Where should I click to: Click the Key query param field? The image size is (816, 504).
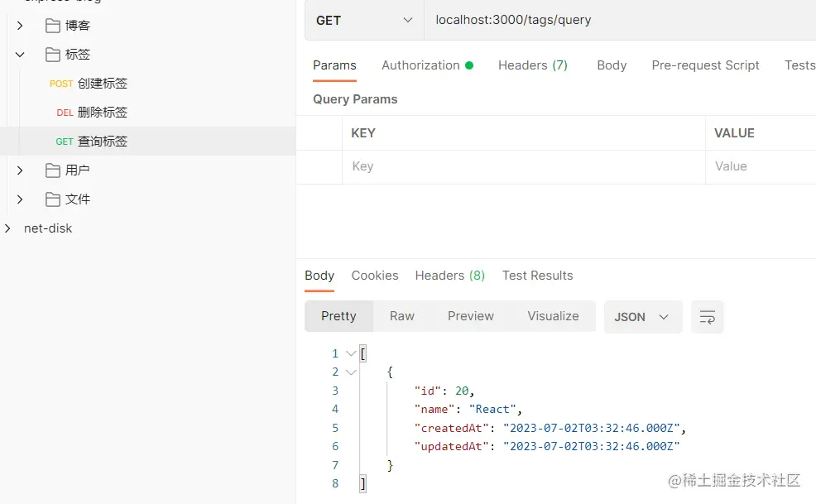click(523, 166)
